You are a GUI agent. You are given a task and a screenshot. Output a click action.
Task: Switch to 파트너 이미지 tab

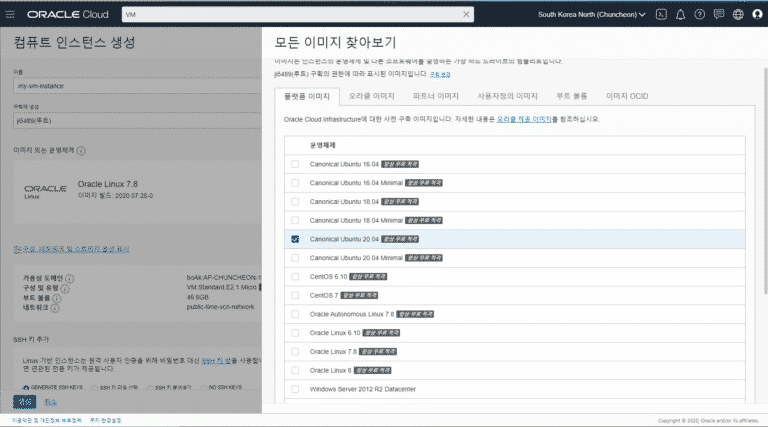click(435, 96)
